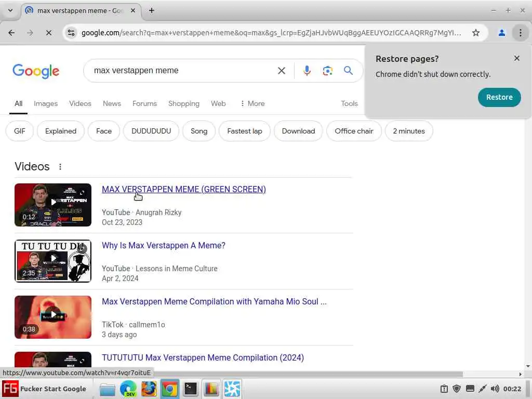The width and height of the screenshot is (532, 399).
Task: Open the tab search dropdown arrow
Action: tap(10, 10)
